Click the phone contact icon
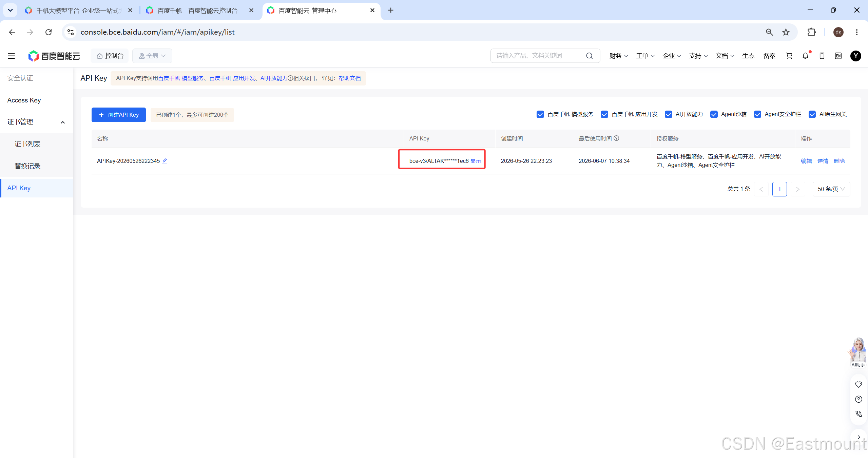Image resolution: width=868 pixels, height=458 pixels. (x=859, y=414)
